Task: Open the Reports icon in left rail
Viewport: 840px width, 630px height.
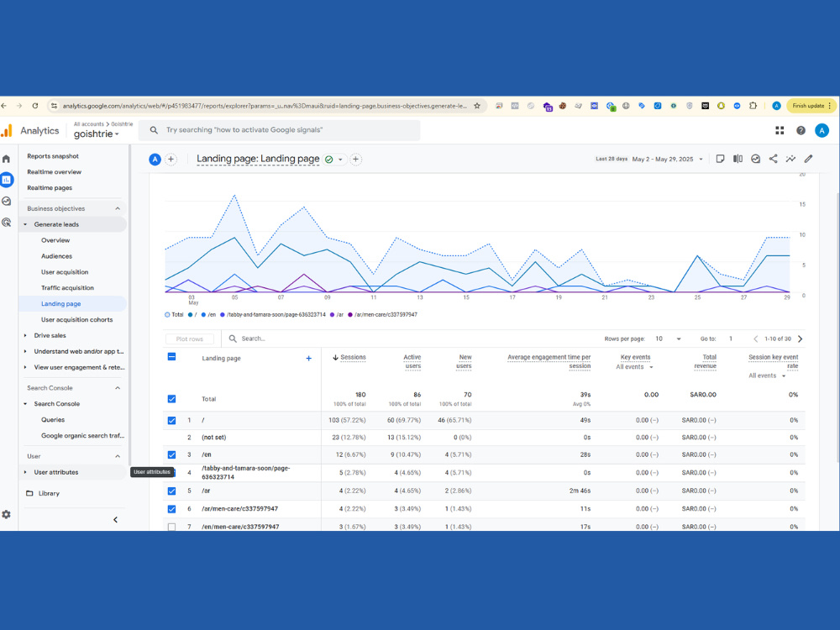Action: (7, 180)
